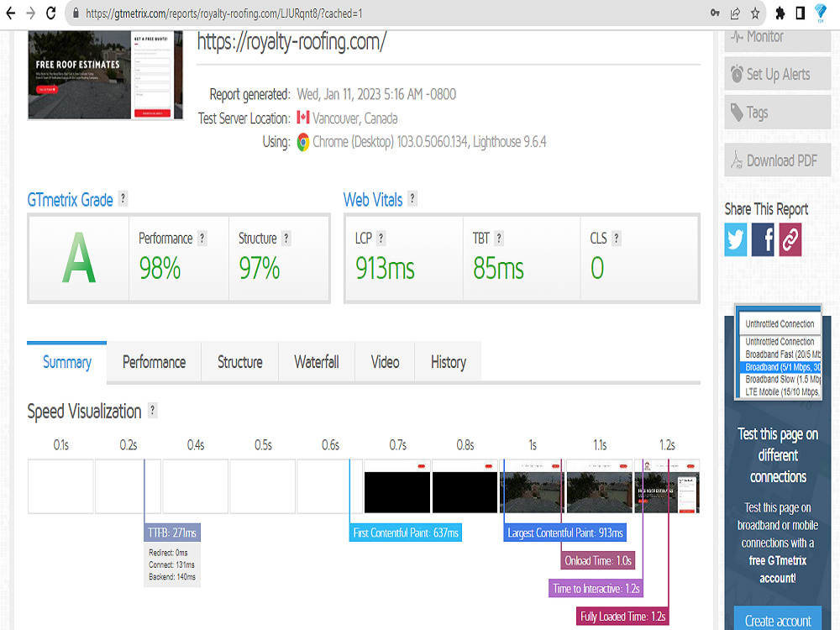Image resolution: width=840 pixels, height=630 pixels.
Task: Click the Fully Loaded Time: 1.2s marker
Action: pyautogui.click(x=622, y=616)
